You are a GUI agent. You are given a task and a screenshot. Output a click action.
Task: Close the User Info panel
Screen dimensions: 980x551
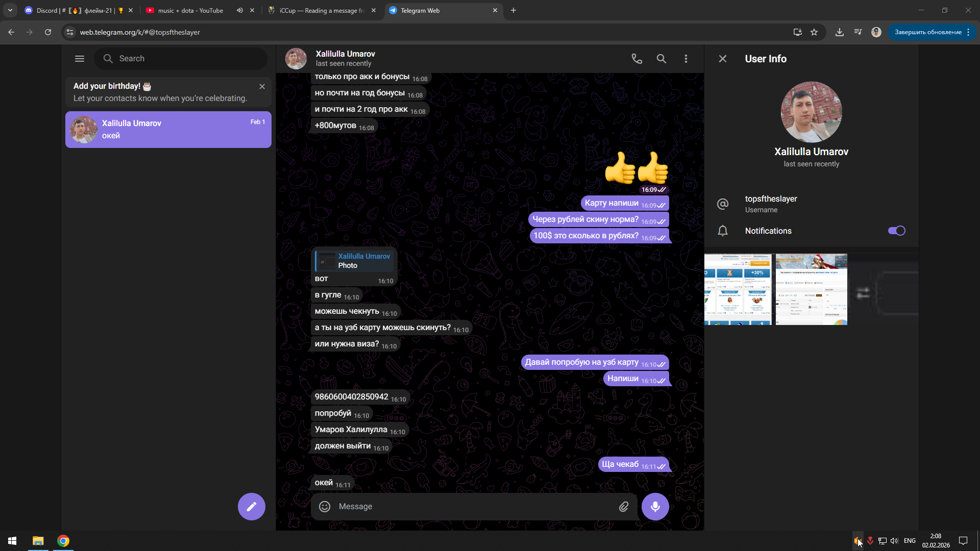(x=722, y=59)
